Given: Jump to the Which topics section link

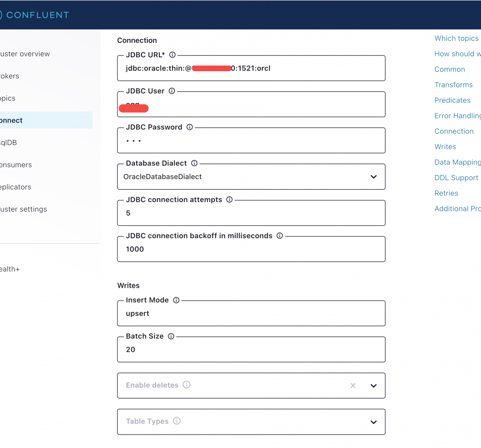Looking at the screenshot, I should (456, 38).
